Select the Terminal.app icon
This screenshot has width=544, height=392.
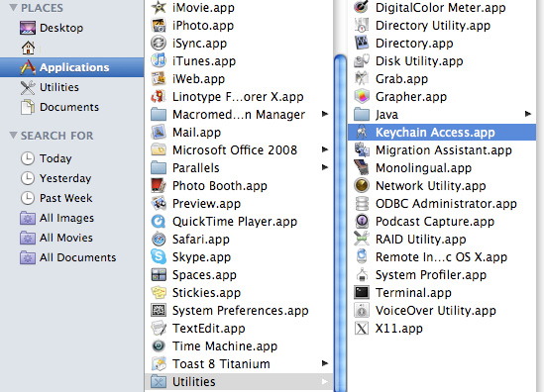pos(362,293)
